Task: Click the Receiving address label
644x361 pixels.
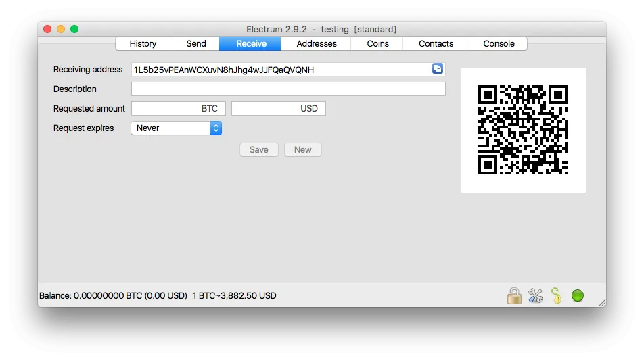Action: coord(88,70)
